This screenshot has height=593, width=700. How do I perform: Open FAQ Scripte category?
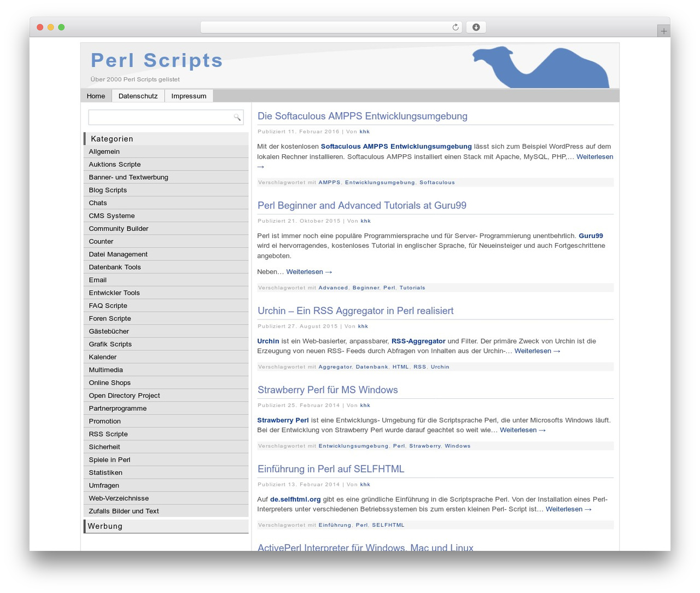tap(166, 306)
